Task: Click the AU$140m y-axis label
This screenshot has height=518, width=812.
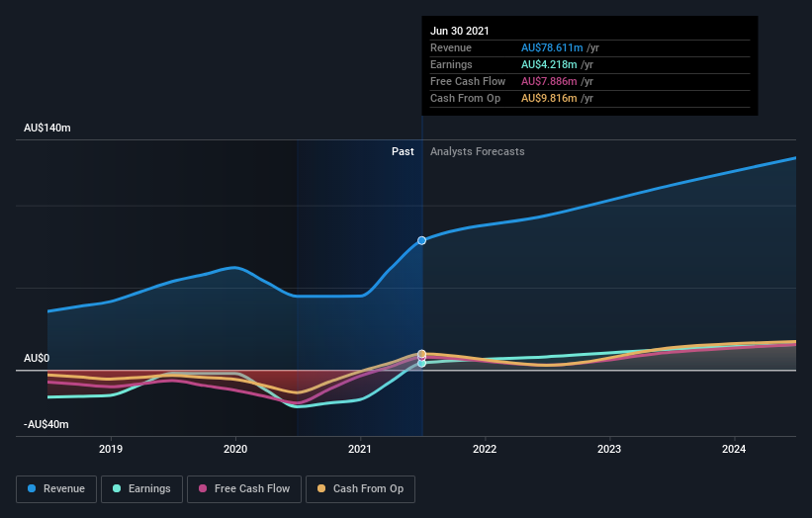Action: tap(47, 128)
